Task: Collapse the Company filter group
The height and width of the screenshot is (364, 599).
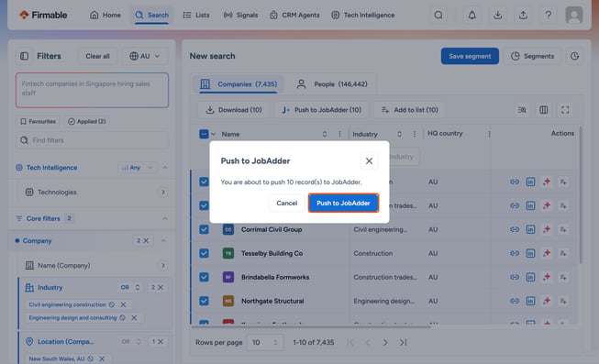Action: click(163, 240)
